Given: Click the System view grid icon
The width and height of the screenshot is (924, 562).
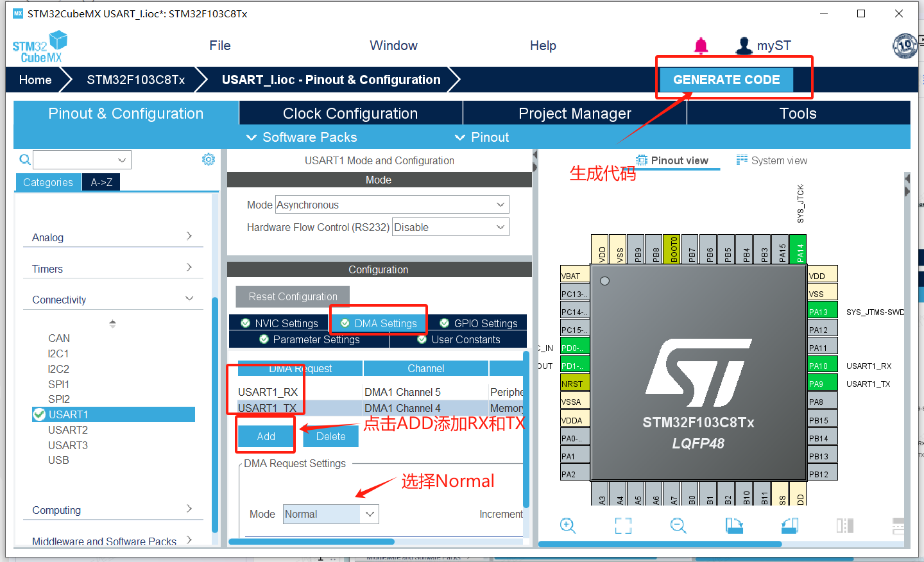Looking at the screenshot, I should (742, 160).
